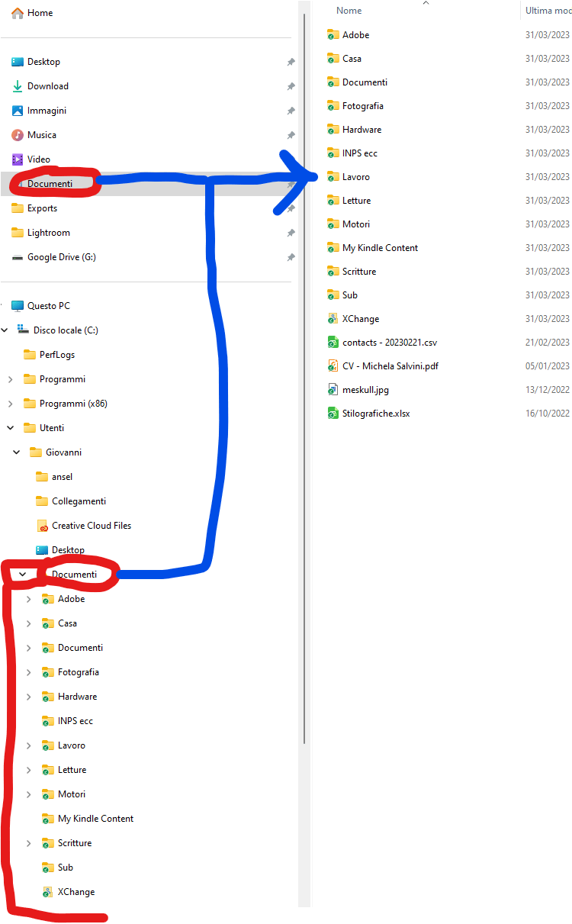Click the pin icon beside Video

tap(291, 159)
